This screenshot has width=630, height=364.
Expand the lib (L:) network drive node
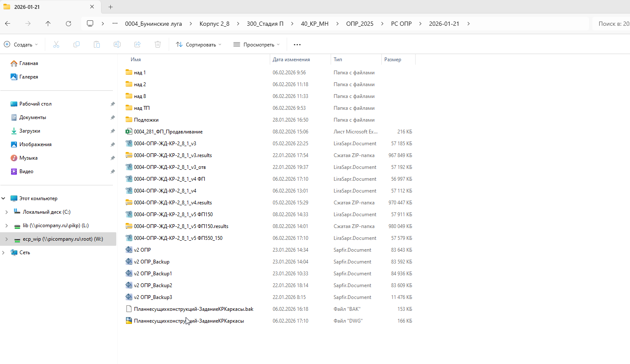click(x=6, y=225)
